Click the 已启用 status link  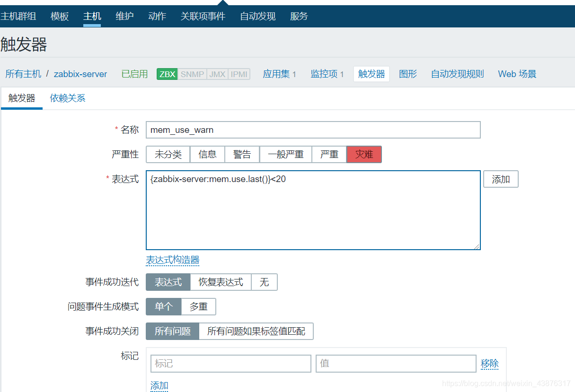pos(134,74)
